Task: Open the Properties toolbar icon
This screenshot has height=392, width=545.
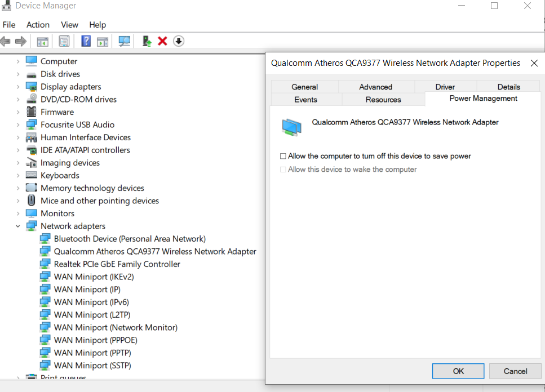Action: pos(64,41)
